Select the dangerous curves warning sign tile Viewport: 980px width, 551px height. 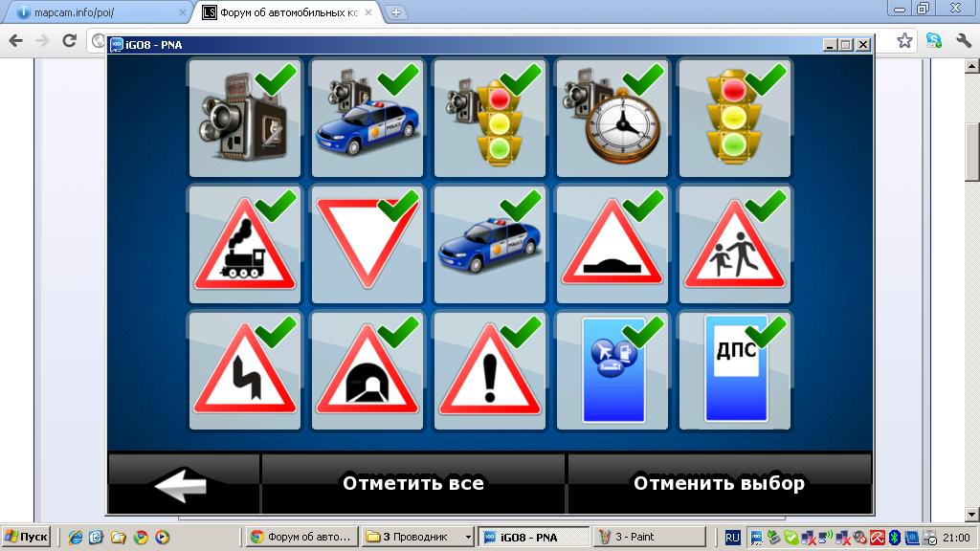(244, 371)
